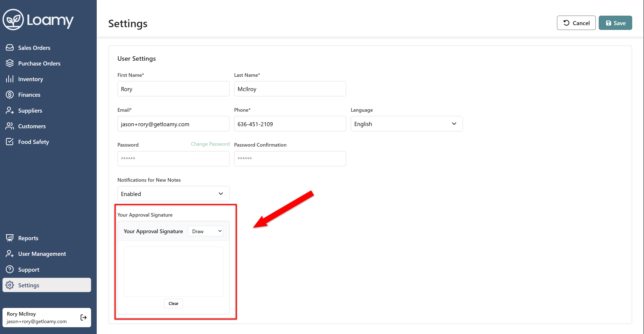Screen dimensions: 644x334
Task: Click the Loamy leaf logo icon
Action: click(13, 19)
